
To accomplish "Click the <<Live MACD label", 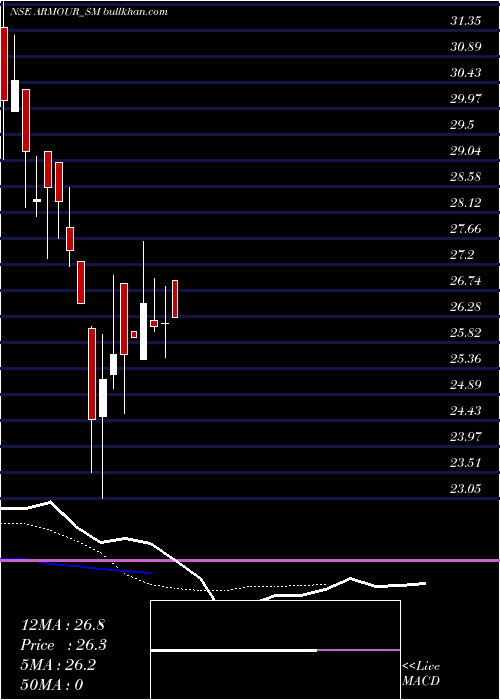I will point(421,673).
